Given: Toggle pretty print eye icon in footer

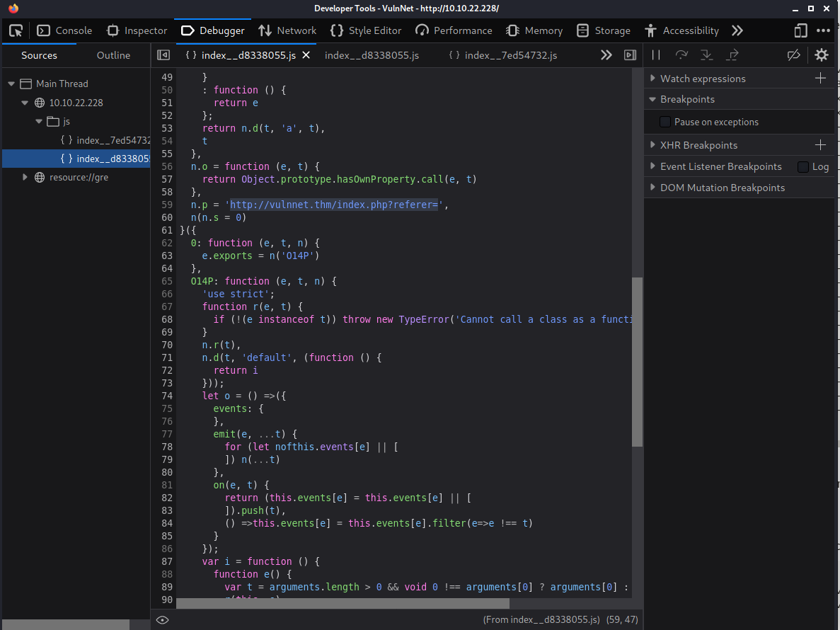Looking at the screenshot, I should pos(162,620).
